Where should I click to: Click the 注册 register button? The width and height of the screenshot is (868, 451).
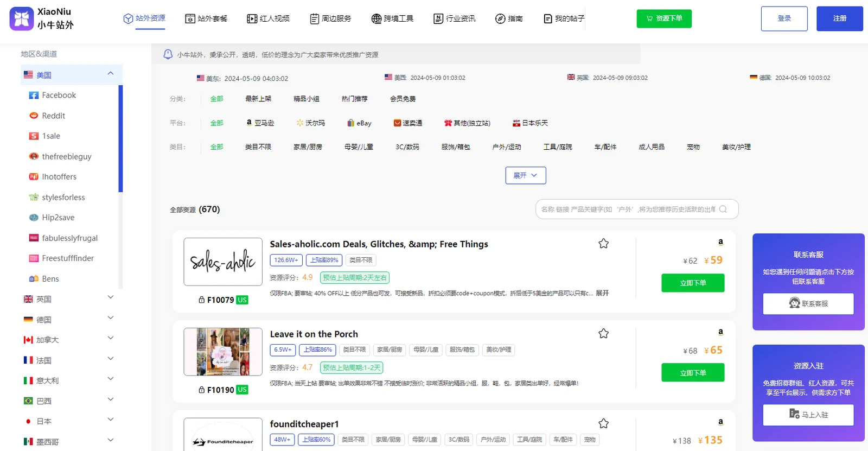click(x=840, y=18)
